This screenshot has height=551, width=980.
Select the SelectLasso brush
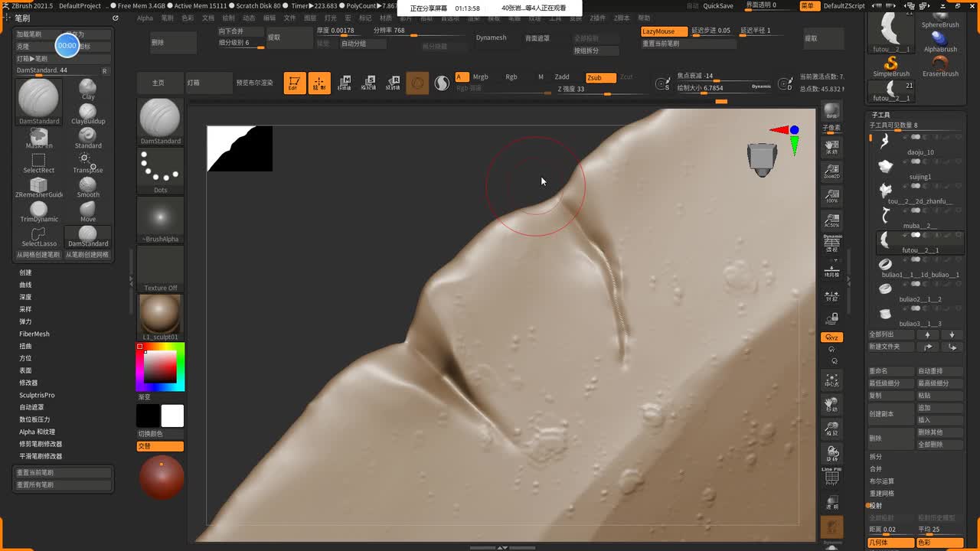39,236
